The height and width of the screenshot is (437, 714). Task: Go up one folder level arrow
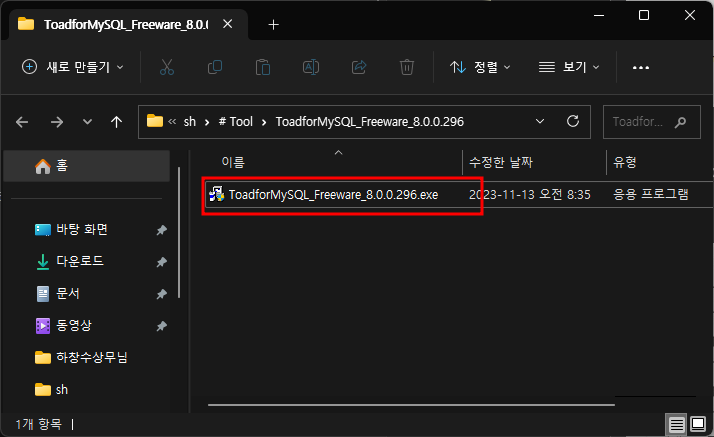point(117,122)
